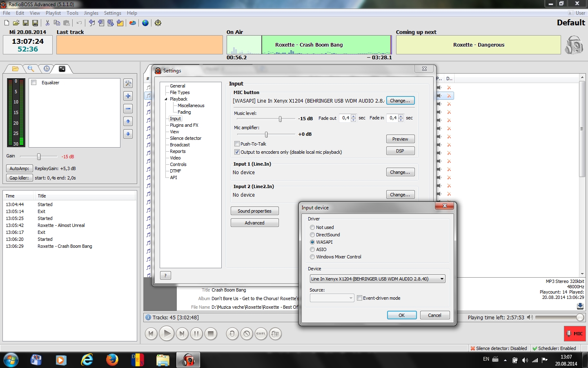588x368 pixels.
Task: Click the Stop playback button
Action: coord(211,334)
